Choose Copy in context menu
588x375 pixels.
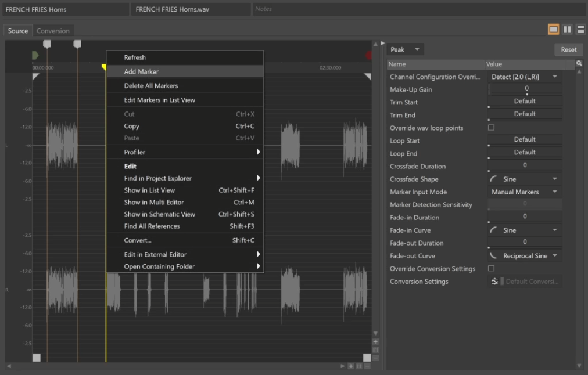coord(185,126)
